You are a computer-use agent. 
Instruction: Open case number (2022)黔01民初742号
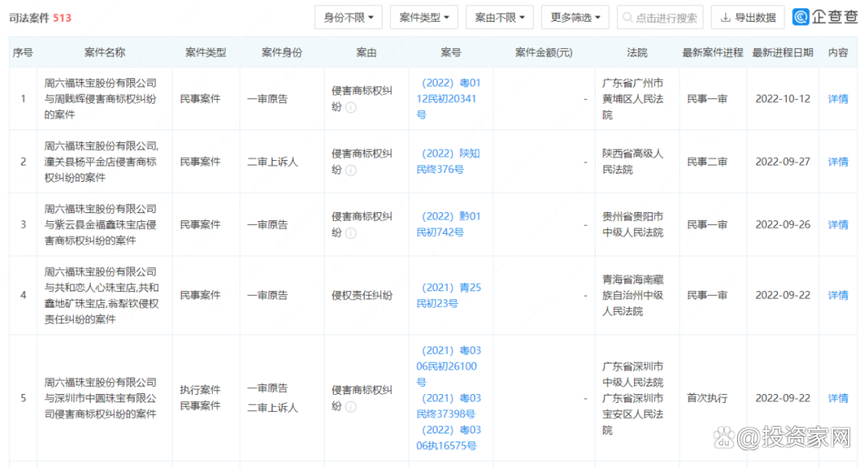(x=448, y=224)
